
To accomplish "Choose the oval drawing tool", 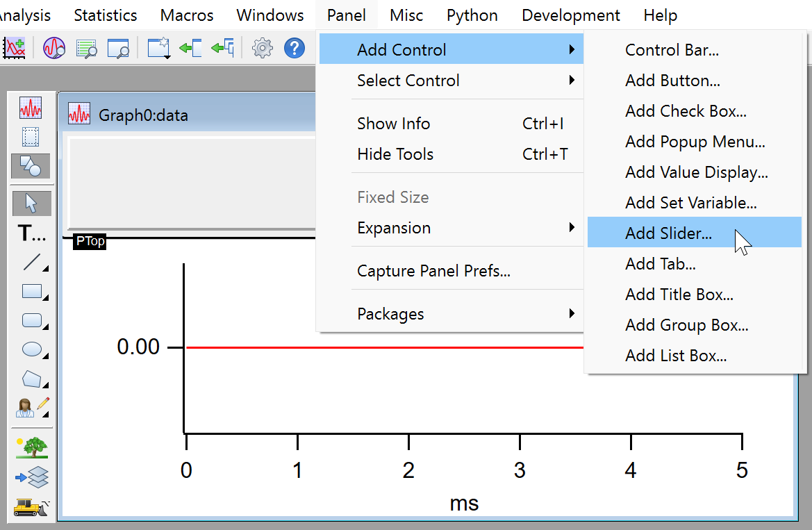I will coord(31,349).
